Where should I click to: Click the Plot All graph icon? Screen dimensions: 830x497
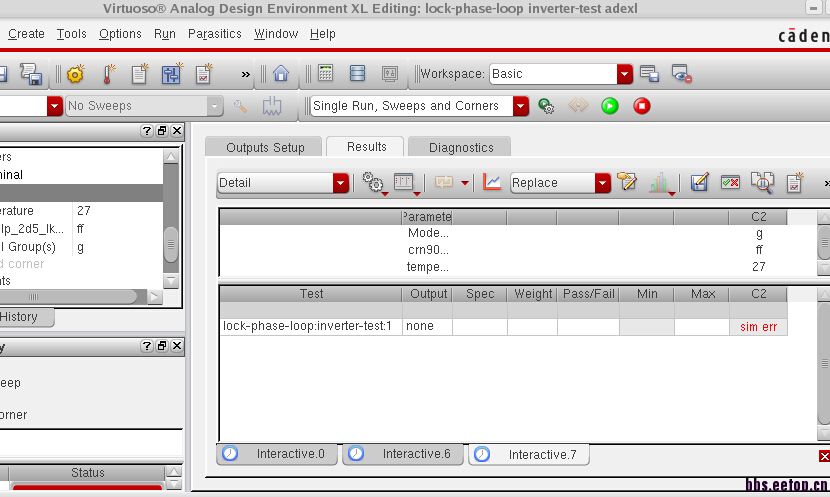(x=492, y=183)
